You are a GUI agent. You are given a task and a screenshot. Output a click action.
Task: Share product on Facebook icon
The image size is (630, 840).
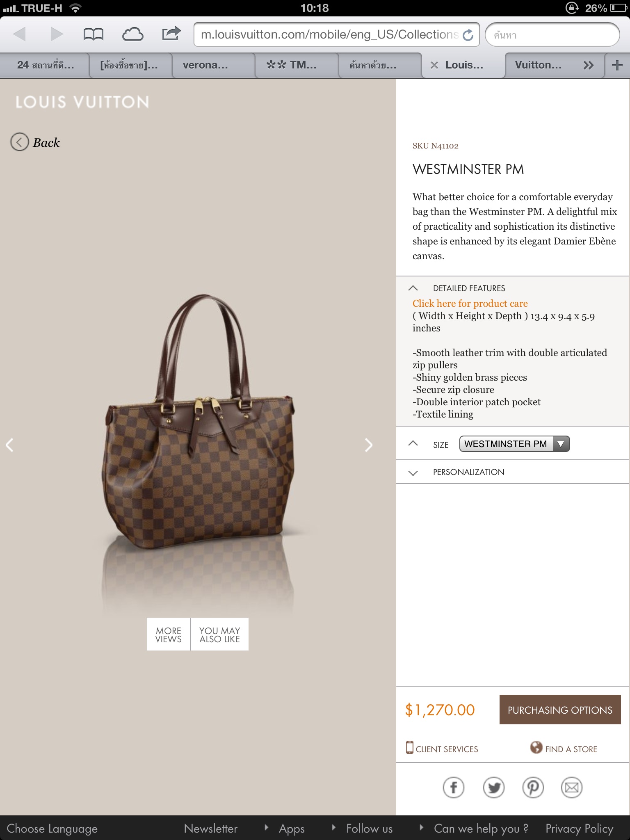[454, 787]
